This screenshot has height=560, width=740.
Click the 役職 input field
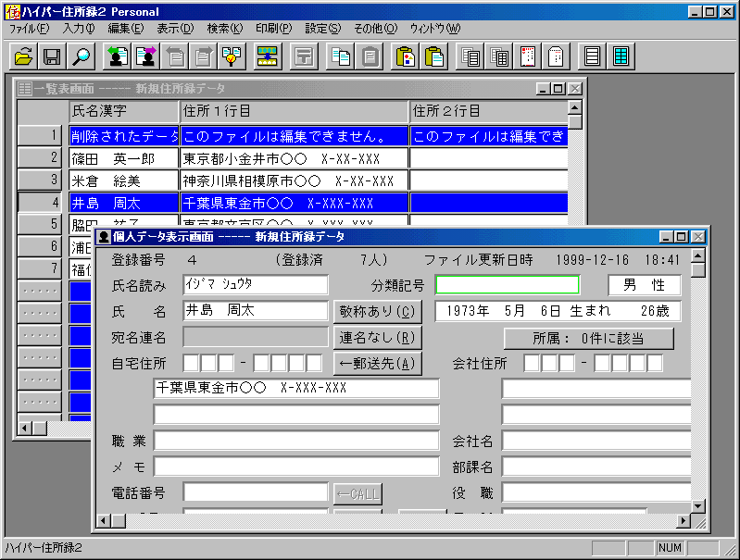click(x=596, y=492)
